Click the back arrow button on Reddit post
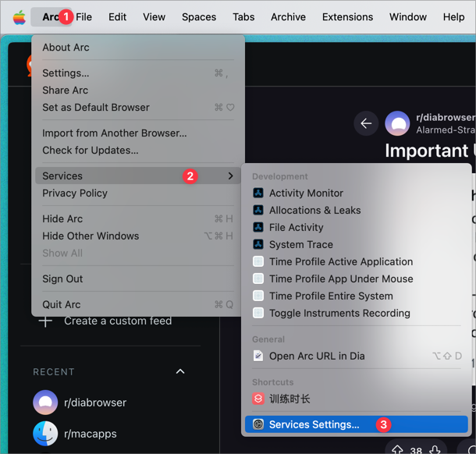The height and width of the screenshot is (454, 476). point(366,123)
